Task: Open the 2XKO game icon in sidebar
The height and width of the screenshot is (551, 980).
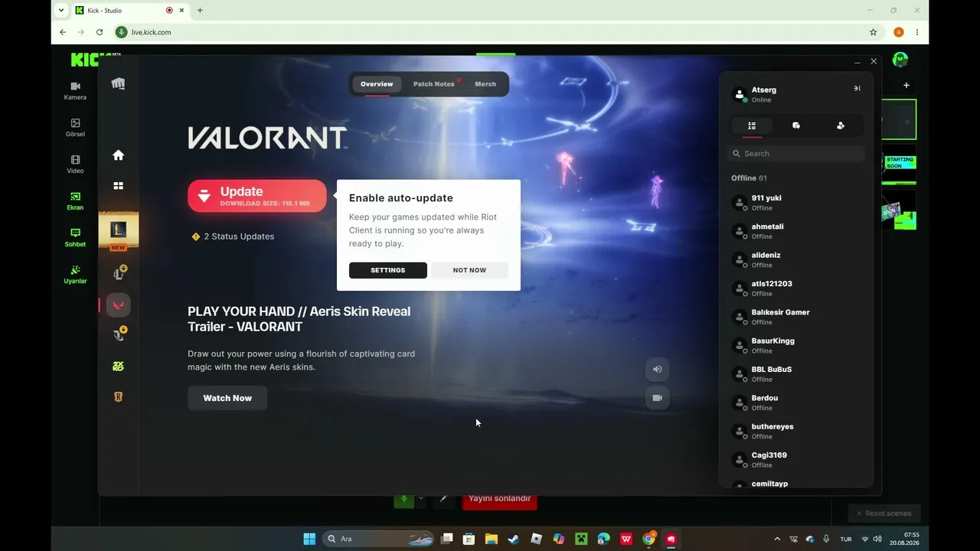Action: [118, 367]
